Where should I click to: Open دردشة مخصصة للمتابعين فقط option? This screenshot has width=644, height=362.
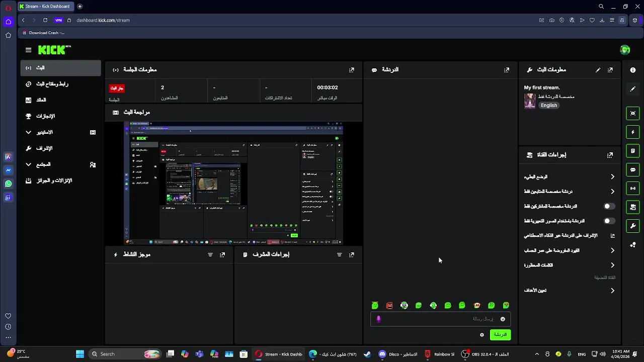pyautogui.click(x=569, y=192)
